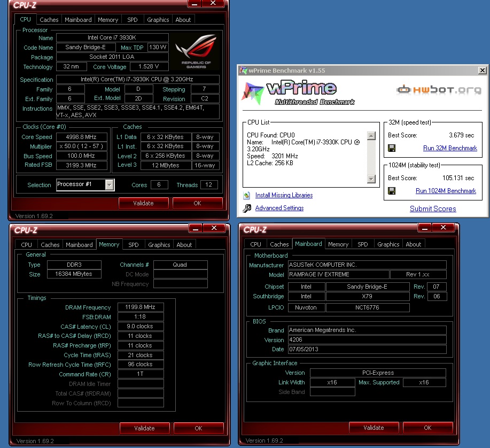
Task: Click Install Missing Libraries link
Action: pos(284,195)
